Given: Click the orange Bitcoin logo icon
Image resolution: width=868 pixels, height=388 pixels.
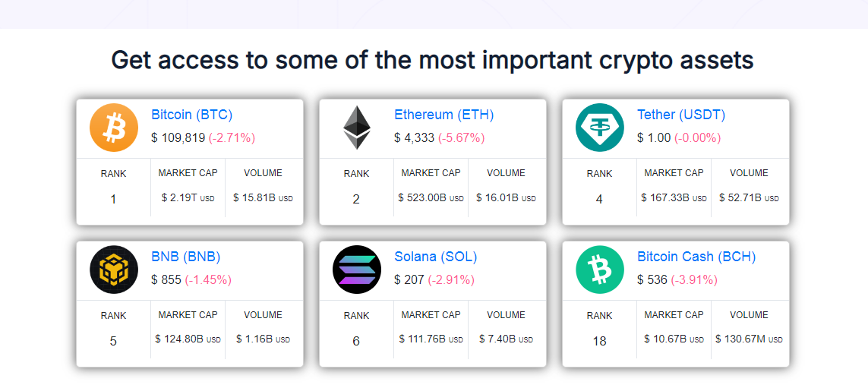Looking at the screenshot, I should pos(114,128).
